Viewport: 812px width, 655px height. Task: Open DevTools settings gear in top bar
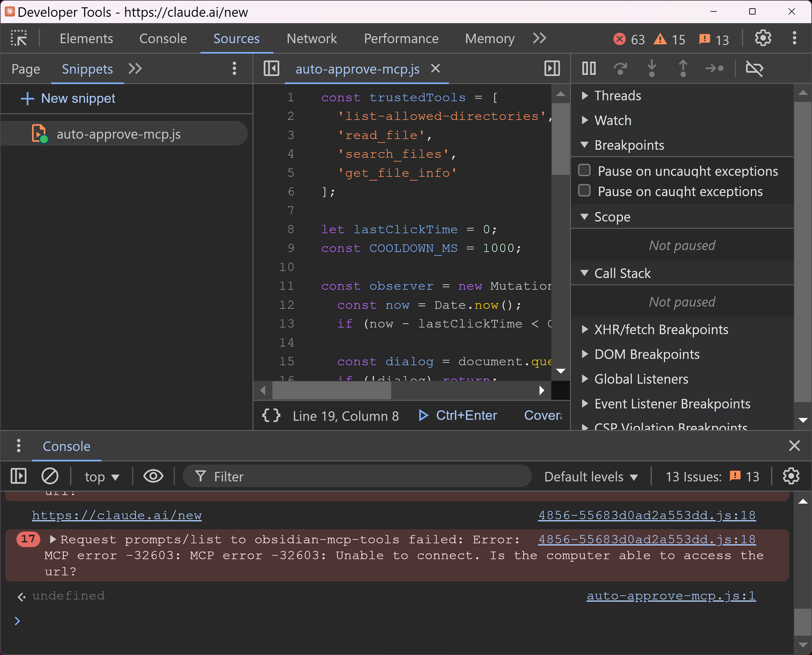coord(763,38)
